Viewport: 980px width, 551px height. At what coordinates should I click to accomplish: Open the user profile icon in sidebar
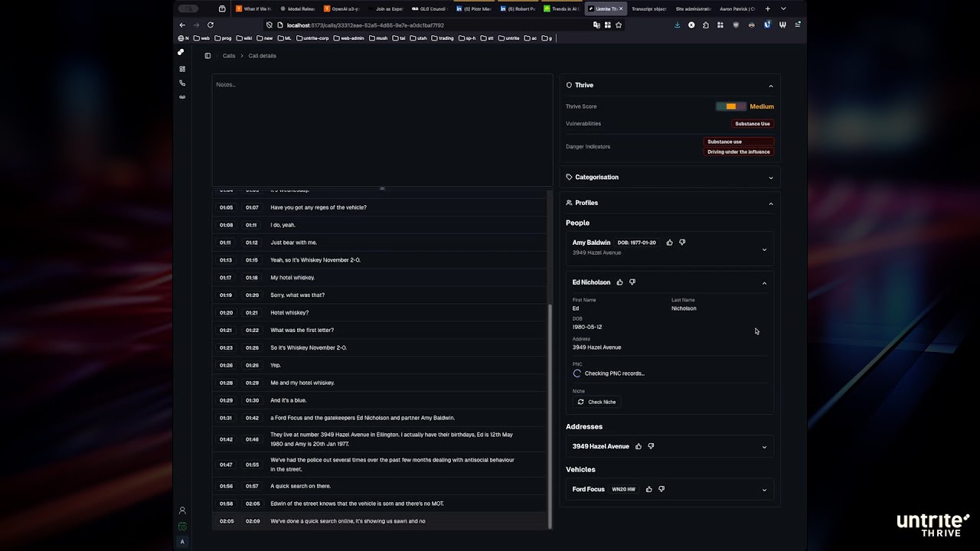182,510
